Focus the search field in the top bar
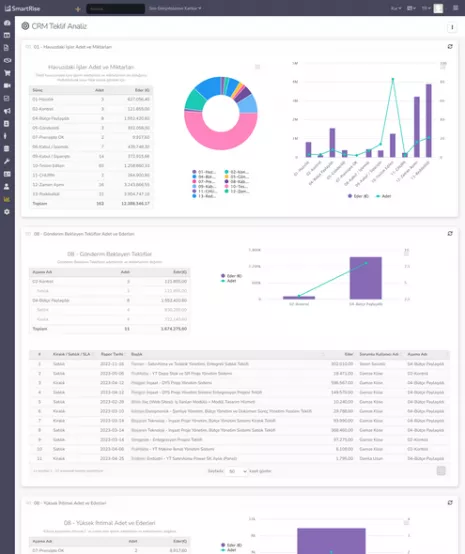The image size is (465, 554). 116,8
